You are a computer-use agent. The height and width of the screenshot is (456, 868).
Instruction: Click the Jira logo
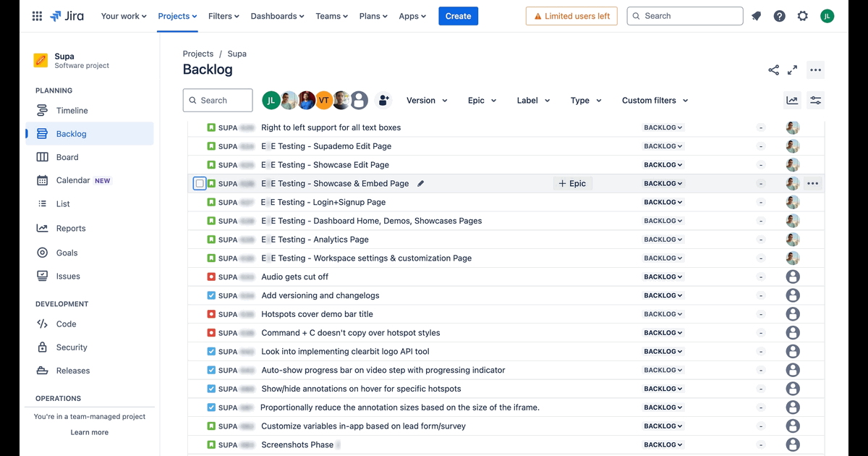pos(67,16)
